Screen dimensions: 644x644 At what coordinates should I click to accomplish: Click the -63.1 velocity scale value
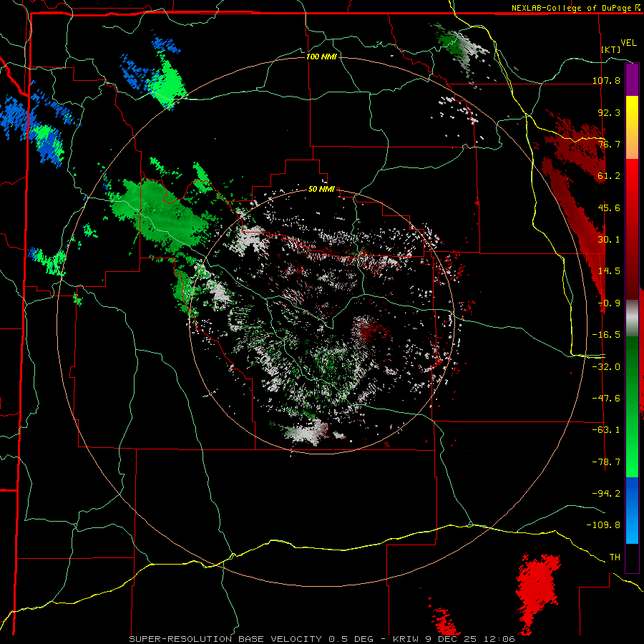click(606, 430)
